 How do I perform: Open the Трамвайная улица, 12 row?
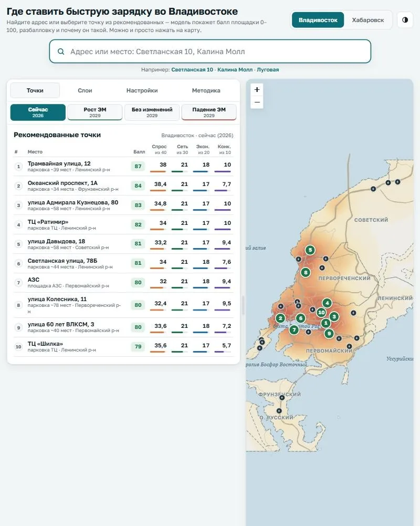point(123,167)
